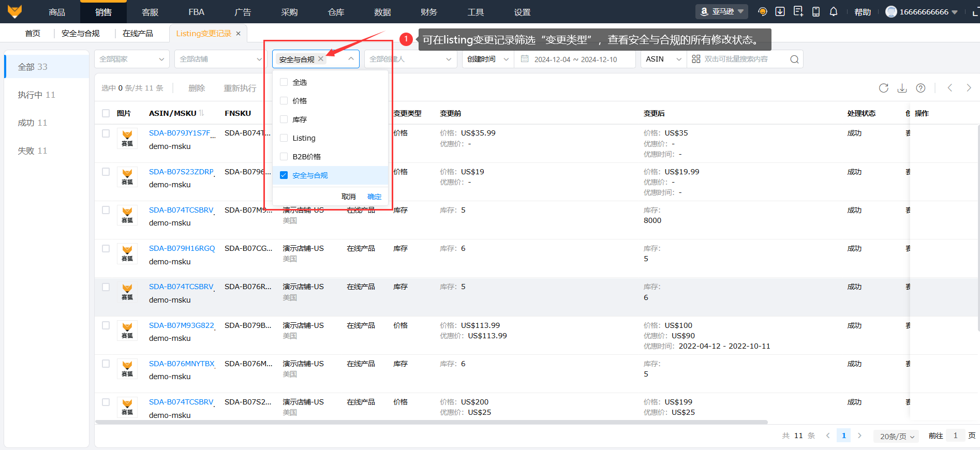The height and width of the screenshot is (450, 980).
Task: Open the FBA menu in top navigation
Action: [x=196, y=12]
